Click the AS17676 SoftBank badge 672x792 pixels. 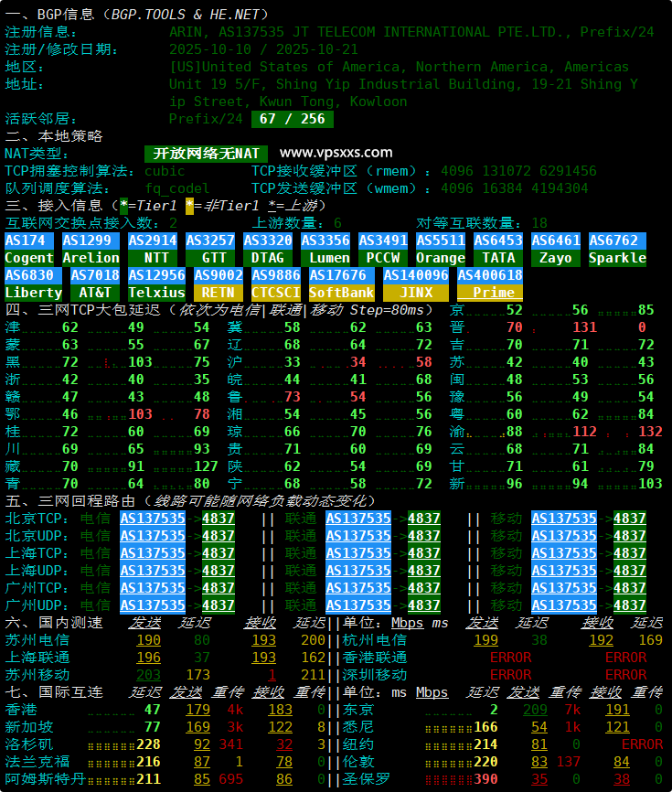(342, 284)
